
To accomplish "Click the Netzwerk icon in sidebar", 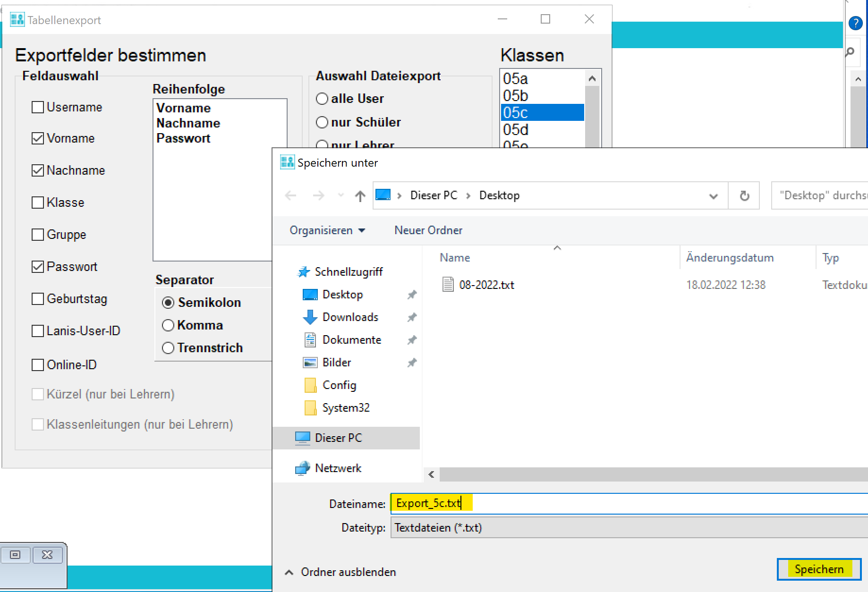I will pos(303,468).
